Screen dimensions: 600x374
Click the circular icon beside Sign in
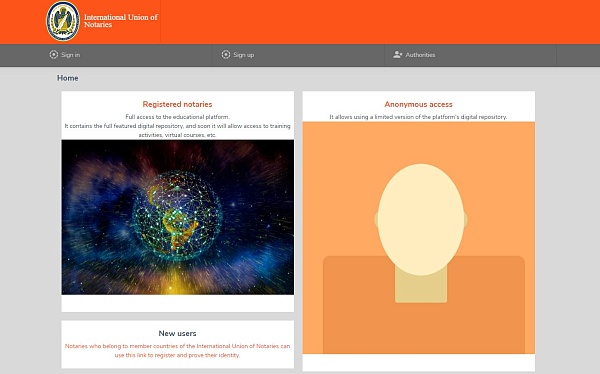tap(54, 55)
